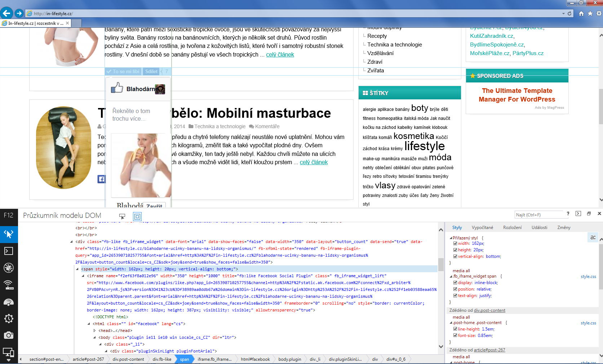Toggle the a: pseudo-state button in Styles
603x364 pixels.
593,237
